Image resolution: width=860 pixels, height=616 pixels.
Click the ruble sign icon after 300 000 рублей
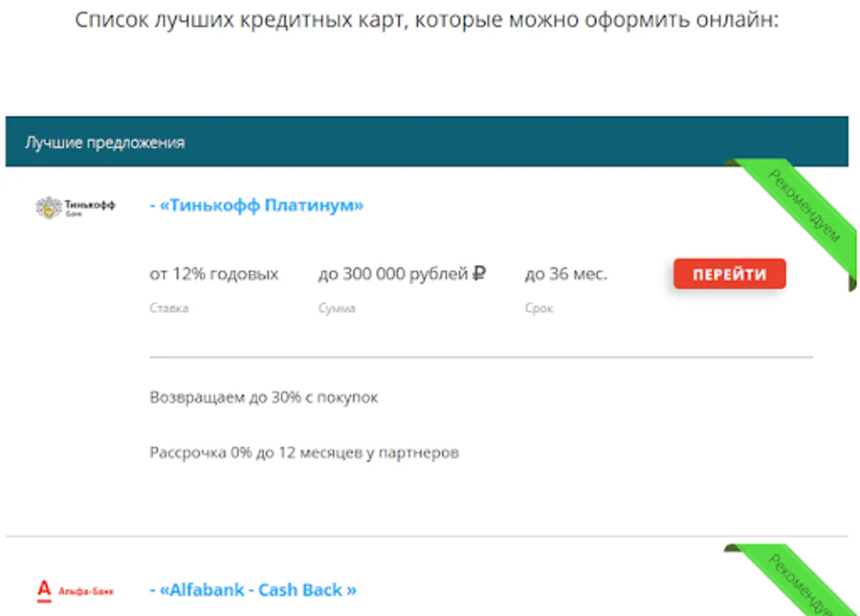pyautogui.click(x=479, y=274)
